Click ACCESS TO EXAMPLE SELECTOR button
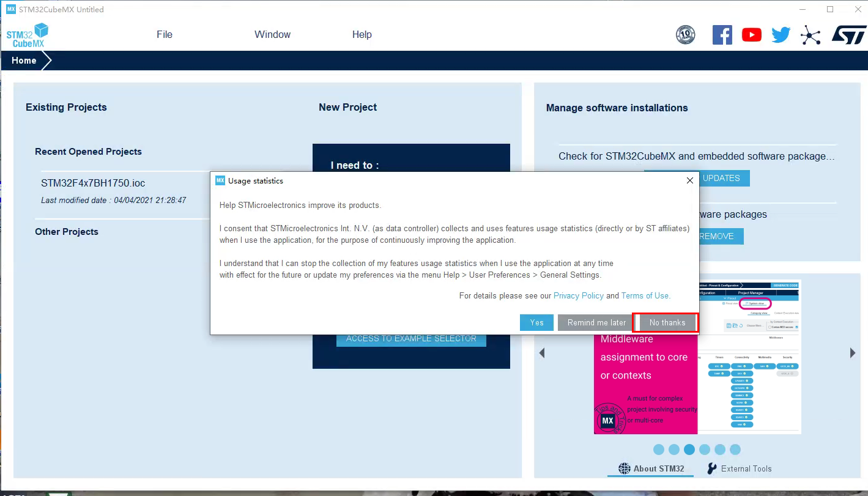Image resolution: width=868 pixels, height=496 pixels. (x=411, y=340)
